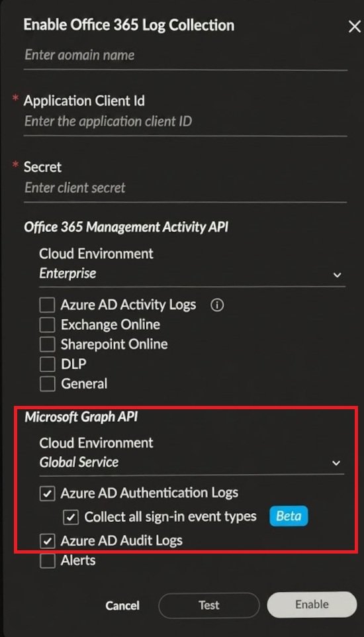The height and width of the screenshot is (637, 364).
Task: Select the DLP checkbox
Action: [x=47, y=364]
